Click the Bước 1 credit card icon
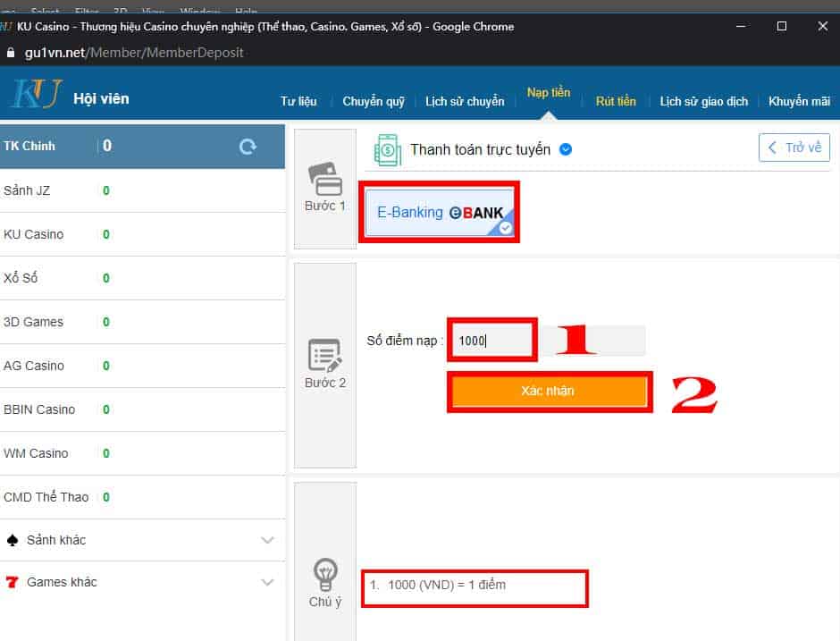The height and width of the screenshot is (641, 840). (x=325, y=179)
